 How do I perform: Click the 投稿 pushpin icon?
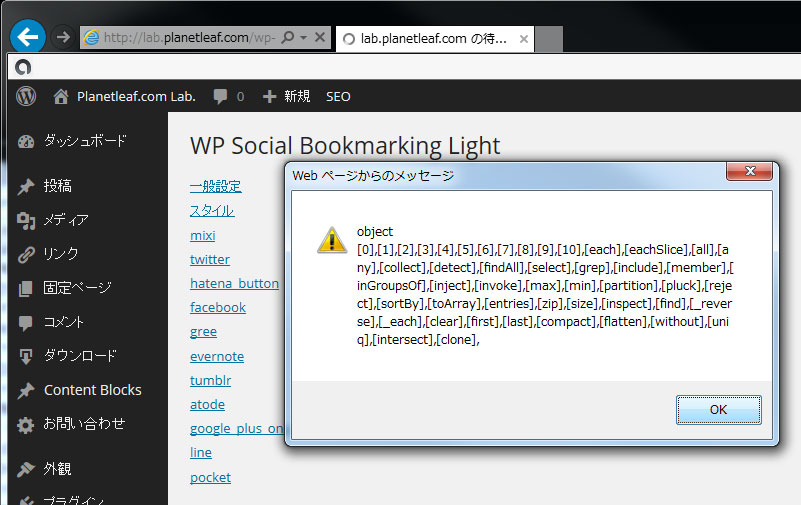[x=26, y=186]
